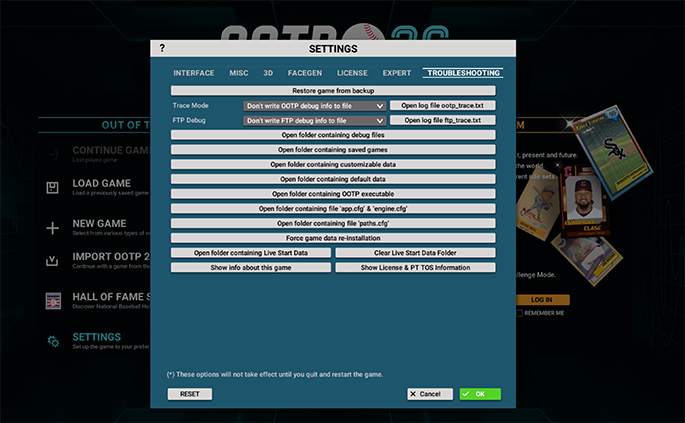Screen dimensions: 685x423
Task: Click the question mark help icon
Action: click(x=162, y=48)
